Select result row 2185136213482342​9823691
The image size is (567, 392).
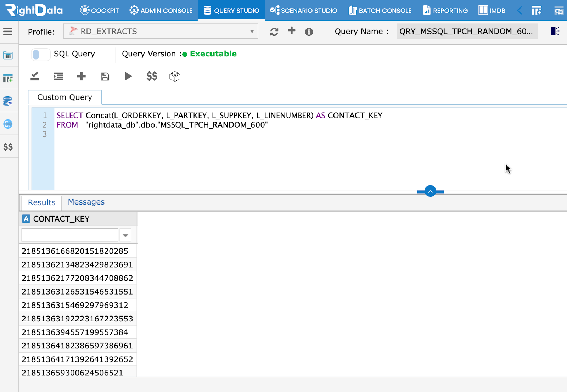click(x=78, y=264)
